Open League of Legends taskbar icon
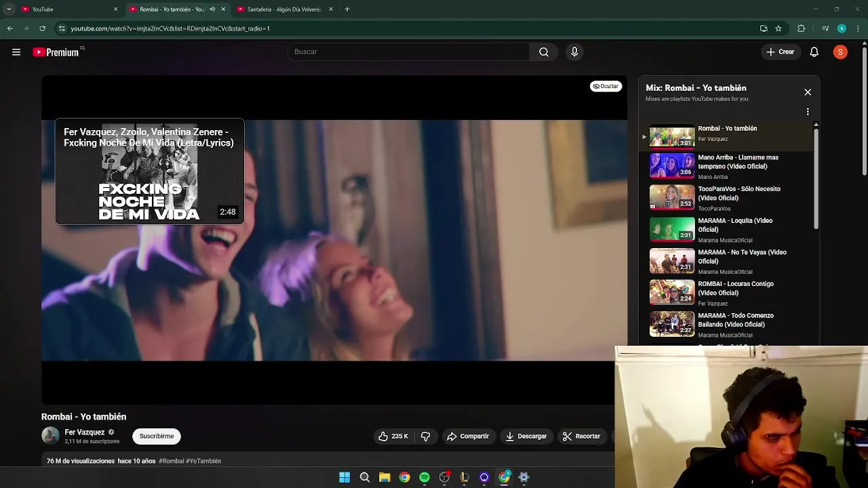The height and width of the screenshot is (488, 868). click(x=465, y=477)
